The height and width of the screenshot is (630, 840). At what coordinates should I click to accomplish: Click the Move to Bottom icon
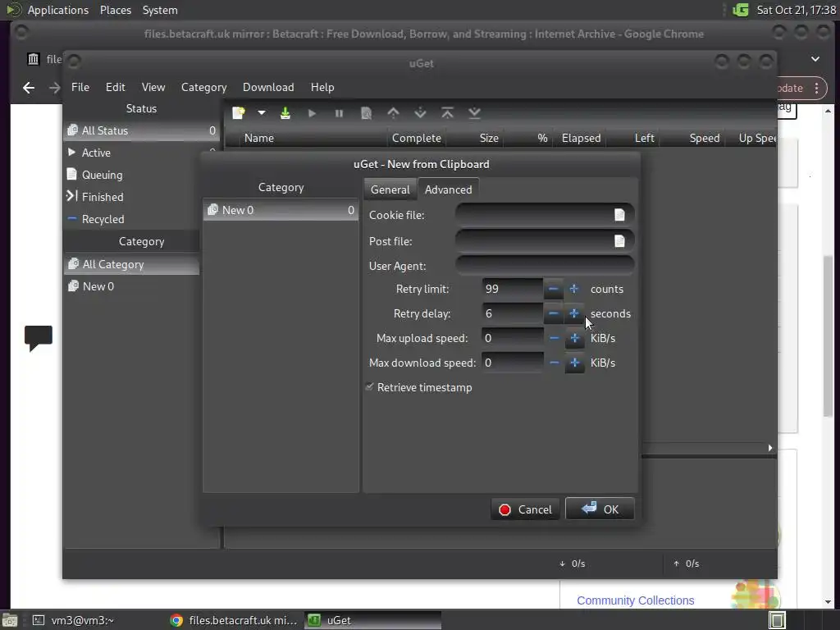475,113
